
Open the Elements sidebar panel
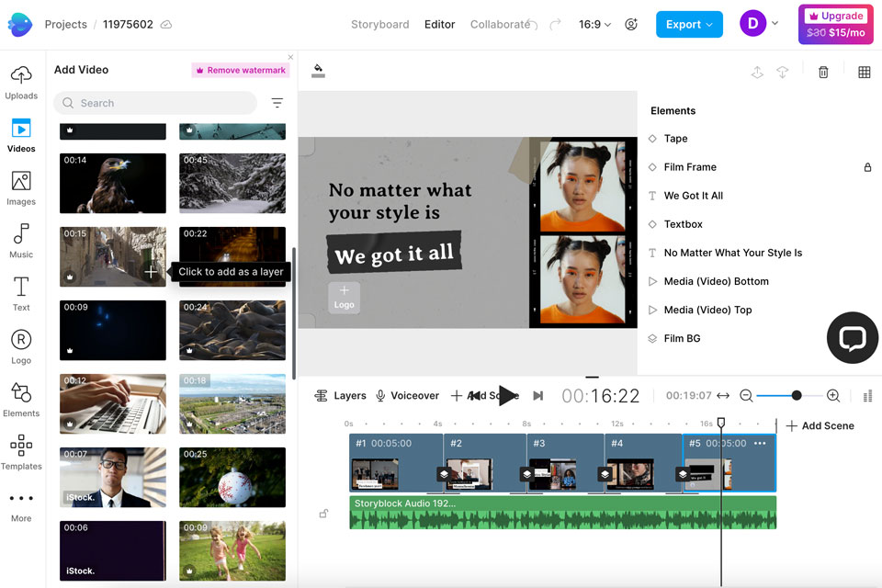(21, 400)
